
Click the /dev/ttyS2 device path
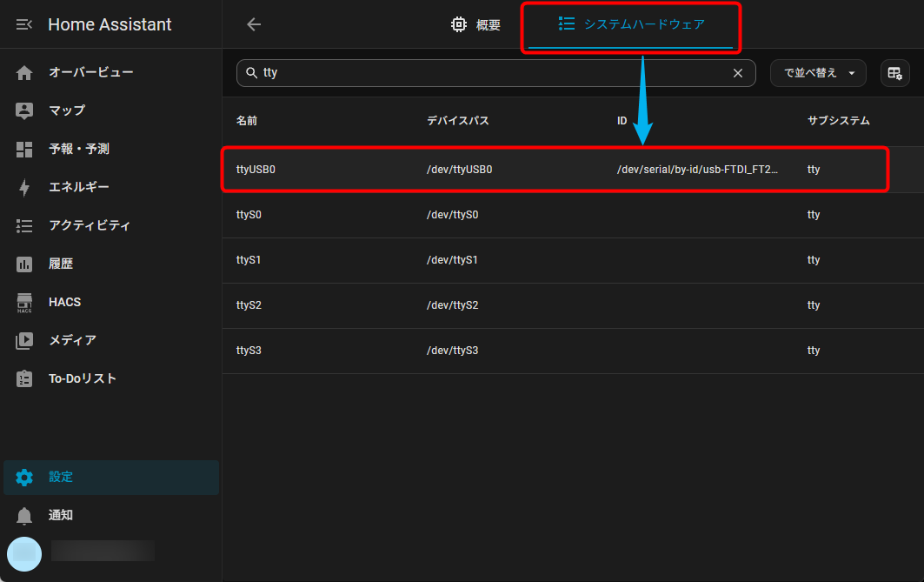point(453,304)
